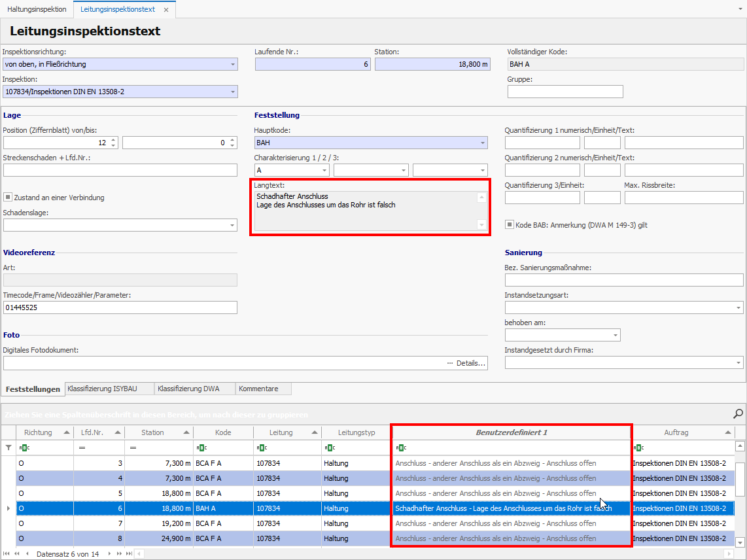The image size is (747, 560).
Task: Toggle 'Zustand an einer Verbindung' checkbox
Action: pyautogui.click(x=8, y=198)
